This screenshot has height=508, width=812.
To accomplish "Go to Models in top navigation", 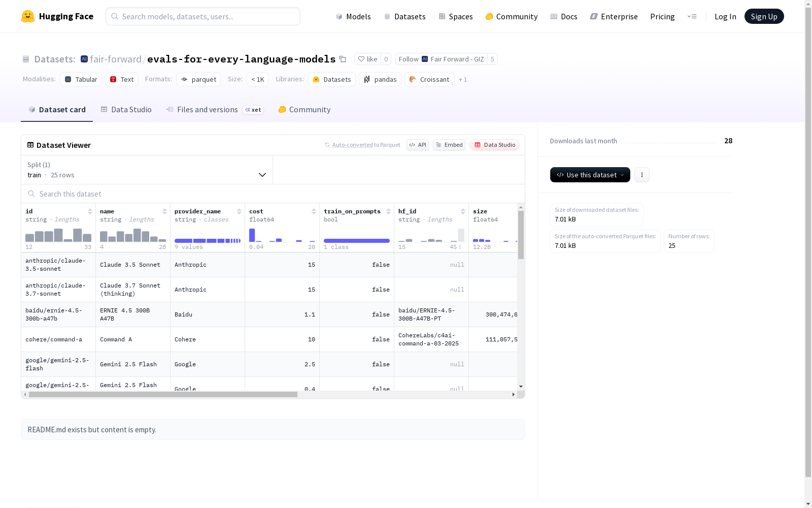I will 353,16.
